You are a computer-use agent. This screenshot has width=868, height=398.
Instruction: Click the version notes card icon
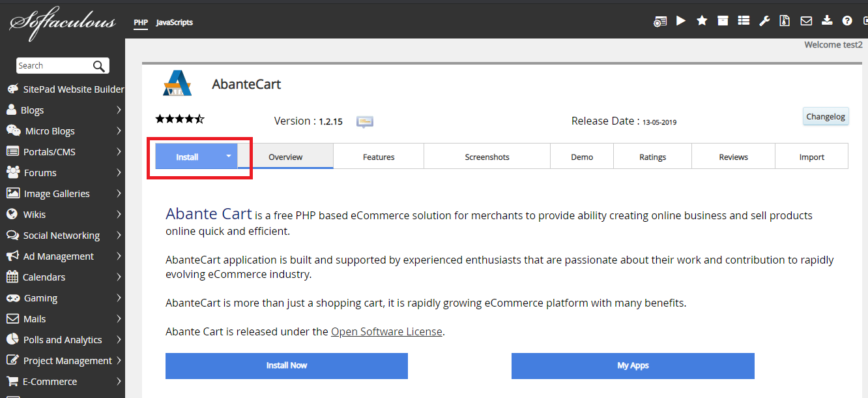pyautogui.click(x=365, y=122)
